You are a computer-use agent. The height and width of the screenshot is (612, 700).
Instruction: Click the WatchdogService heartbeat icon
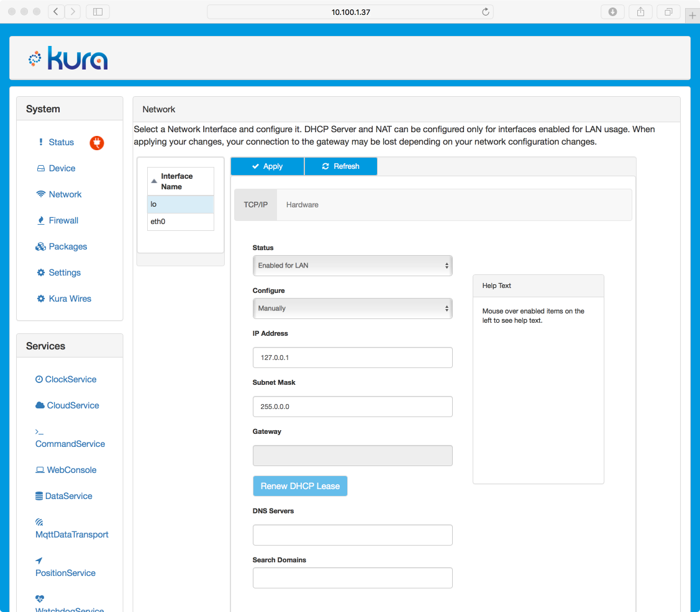point(40,598)
